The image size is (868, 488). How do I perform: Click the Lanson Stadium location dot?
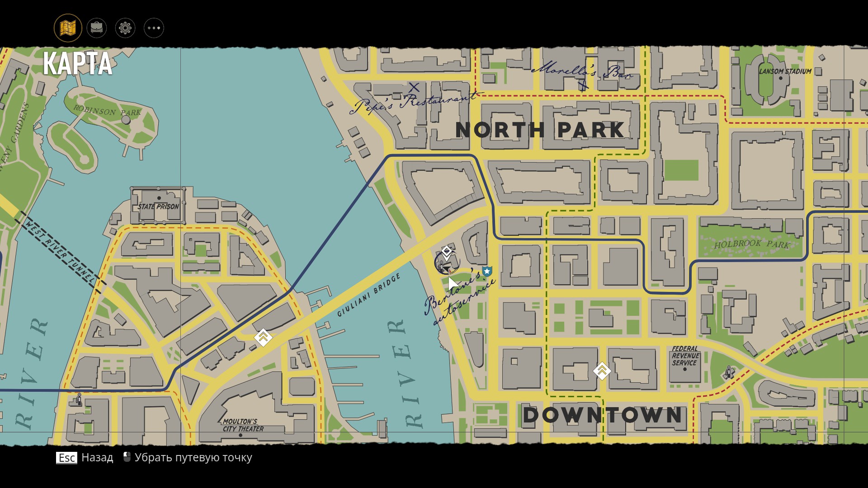coord(780,78)
